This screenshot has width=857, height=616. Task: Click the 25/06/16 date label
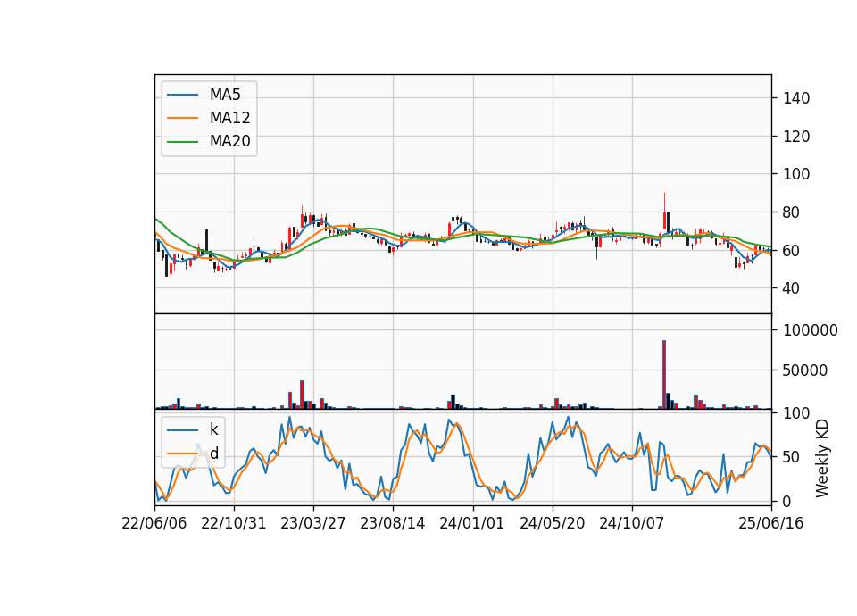pyautogui.click(x=771, y=524)
